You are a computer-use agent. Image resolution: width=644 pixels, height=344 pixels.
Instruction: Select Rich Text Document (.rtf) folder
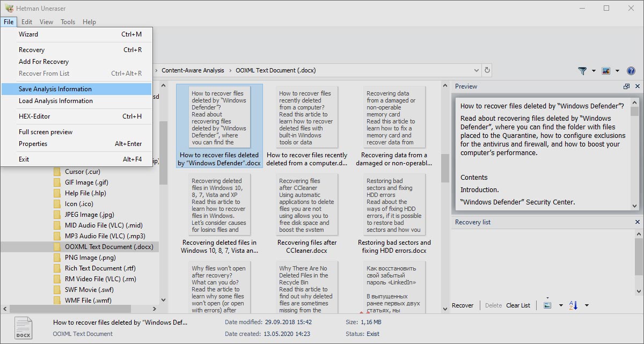click(x=100, y=268)
